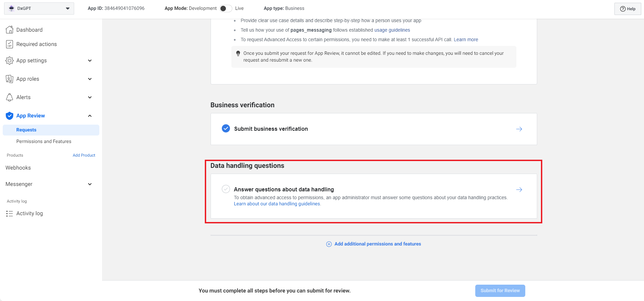The image size is (644, 301).
Task: Select Requests under App Review
Action: (x=26, y=130)
